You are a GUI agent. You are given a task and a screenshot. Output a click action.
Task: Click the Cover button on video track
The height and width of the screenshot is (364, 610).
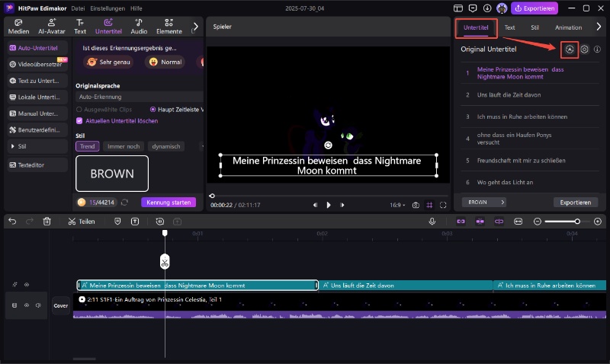61,305
